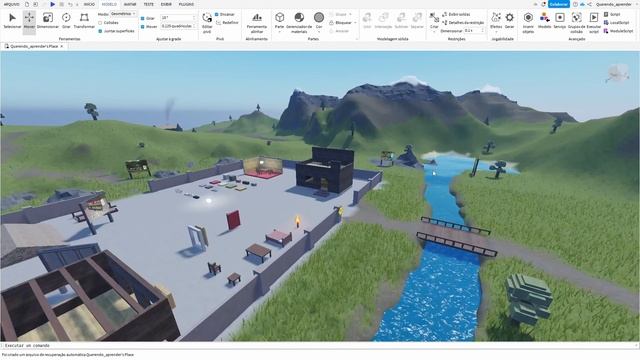Click the restriction Dimensionar value field

pyautogui.click(x=474, y=31)
